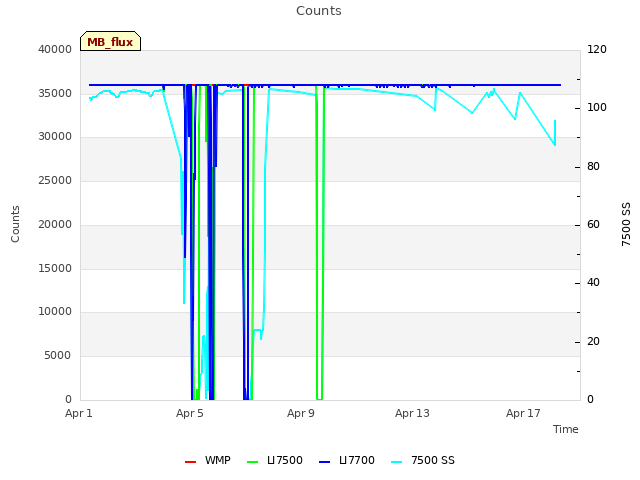
Task: Click the MB_flux label tab
Action: tap(110, 41)
